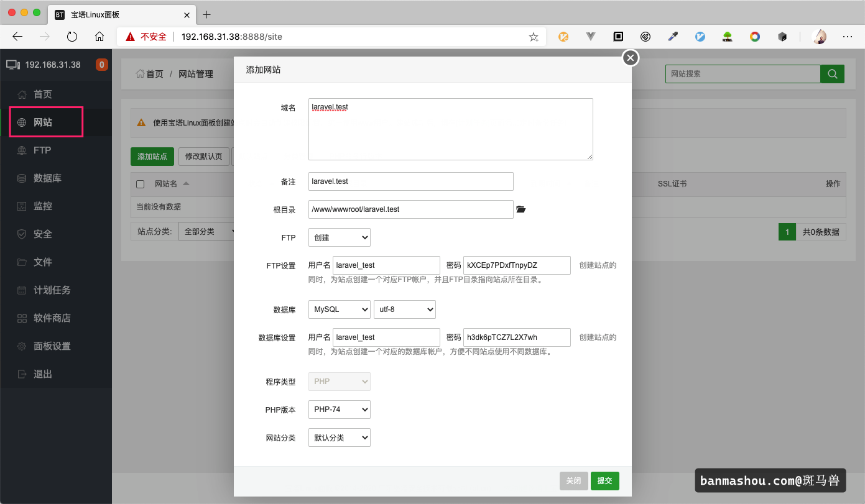The height and width of the screenshot is (504, 865).
Task: Click the 计划任务 calendar icon in sidebar
Action: pyautogui.click(x=22, y=290)
